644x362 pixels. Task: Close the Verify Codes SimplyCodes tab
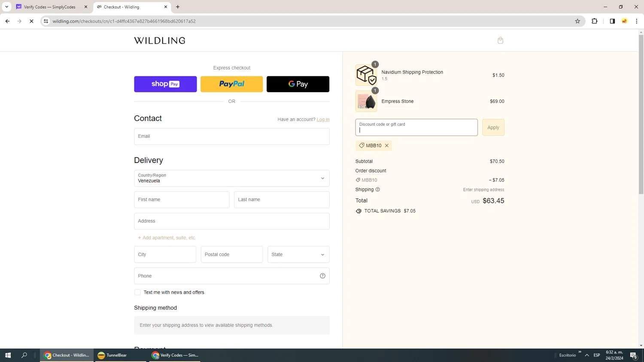pyautogui.click(x=86, y=7)
